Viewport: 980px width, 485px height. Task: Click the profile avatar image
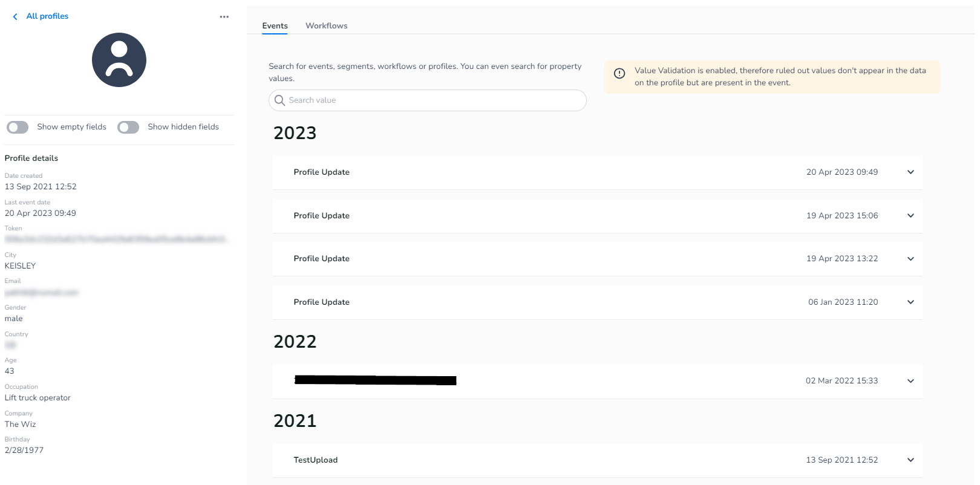click(119, 60)
